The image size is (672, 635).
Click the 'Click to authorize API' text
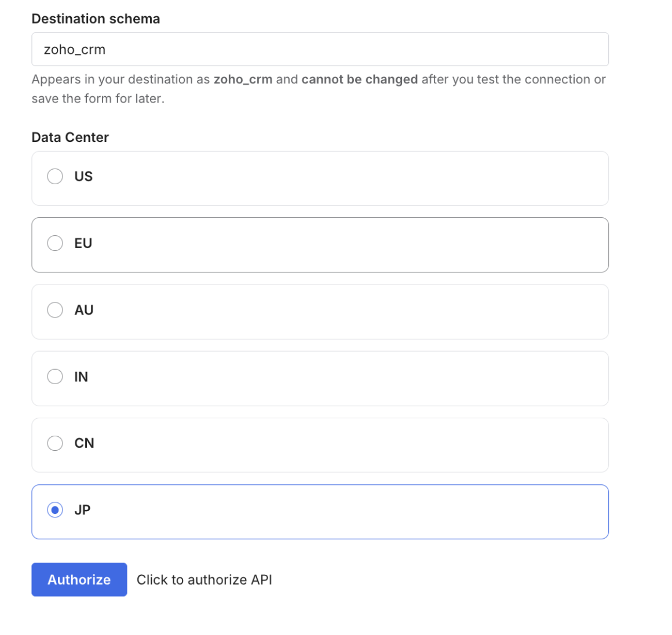pos(204,580)
